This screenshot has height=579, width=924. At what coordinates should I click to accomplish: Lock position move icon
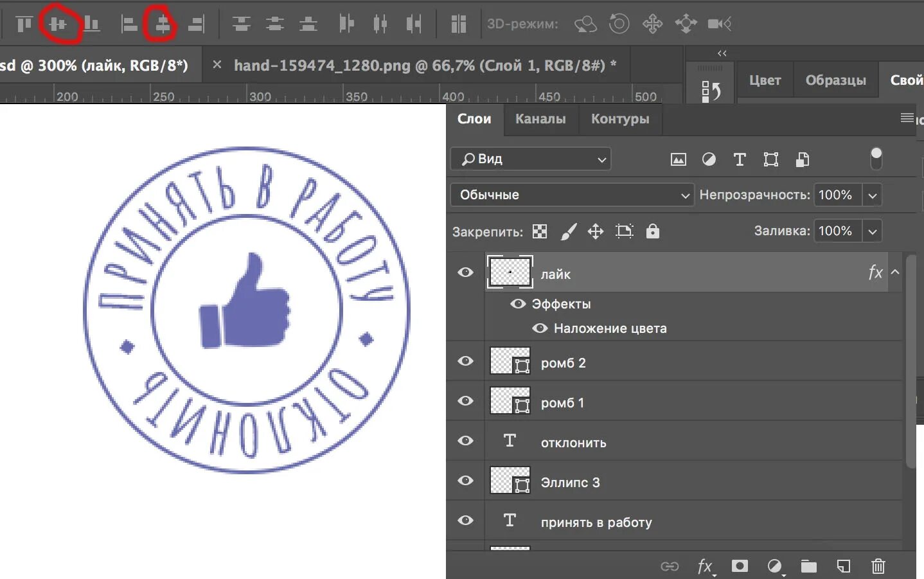[596, 231]
